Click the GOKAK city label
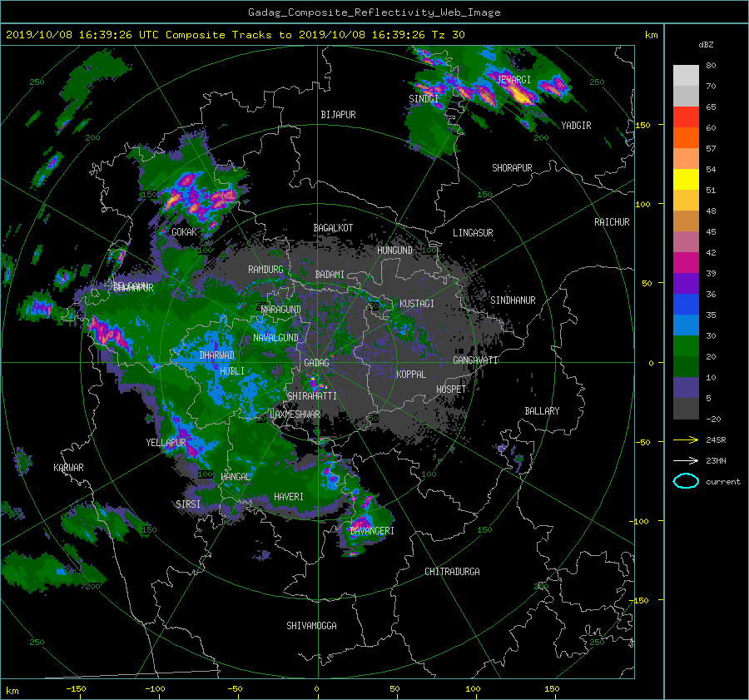This screenshot has height=700, width=749. pyautogui.click(x=185, y=232)
